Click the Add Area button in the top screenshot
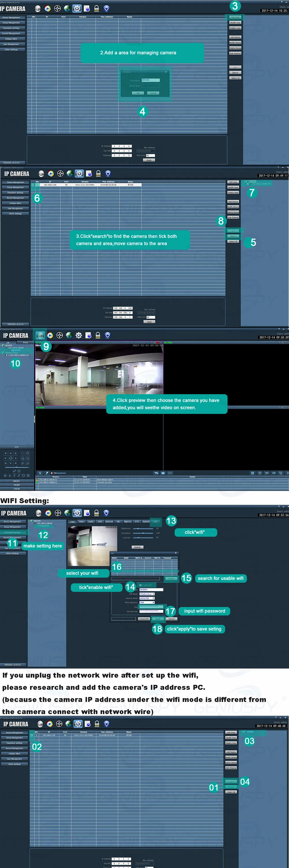 point(235,17)
